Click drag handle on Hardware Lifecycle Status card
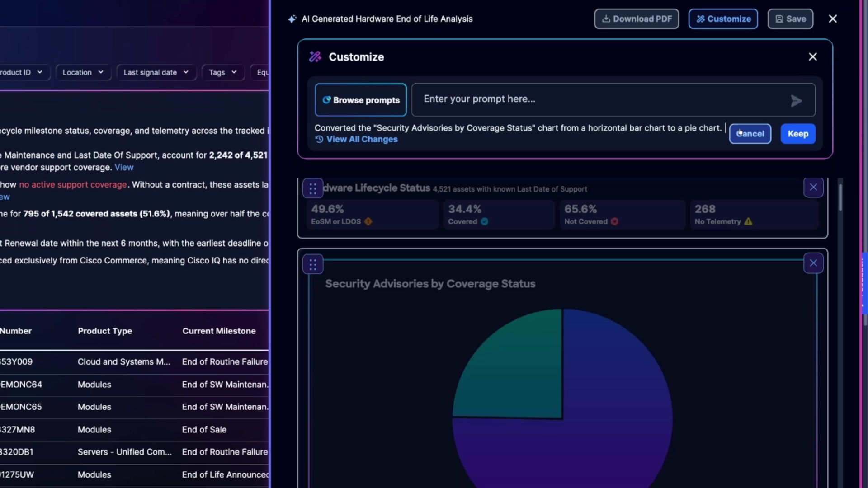The width and height of the screenshot is (868, 488). 313,188
